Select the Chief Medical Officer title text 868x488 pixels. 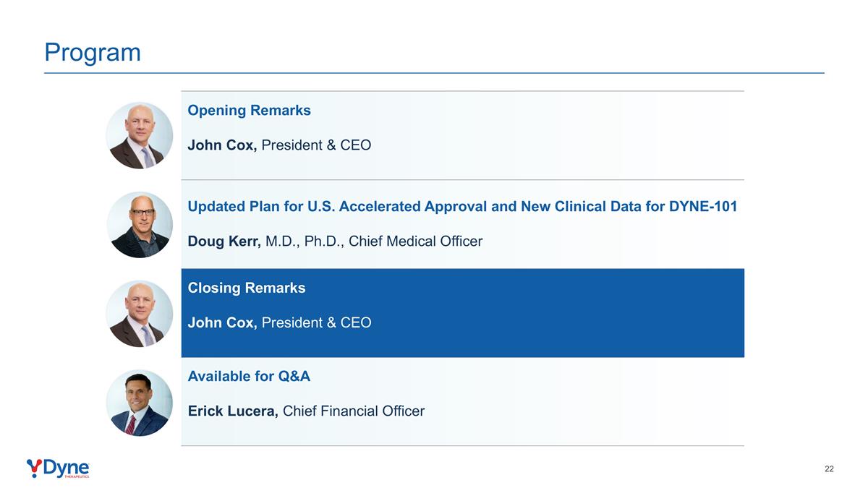pos(415,241)
